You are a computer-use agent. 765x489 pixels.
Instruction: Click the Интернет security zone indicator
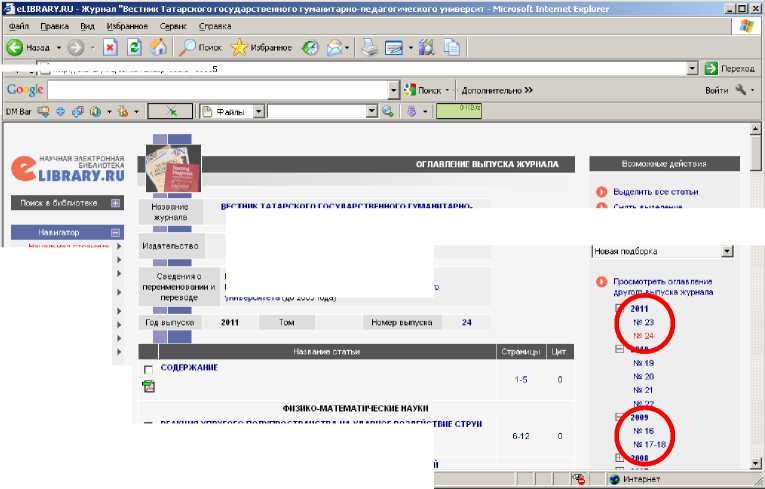coord(635,479)
